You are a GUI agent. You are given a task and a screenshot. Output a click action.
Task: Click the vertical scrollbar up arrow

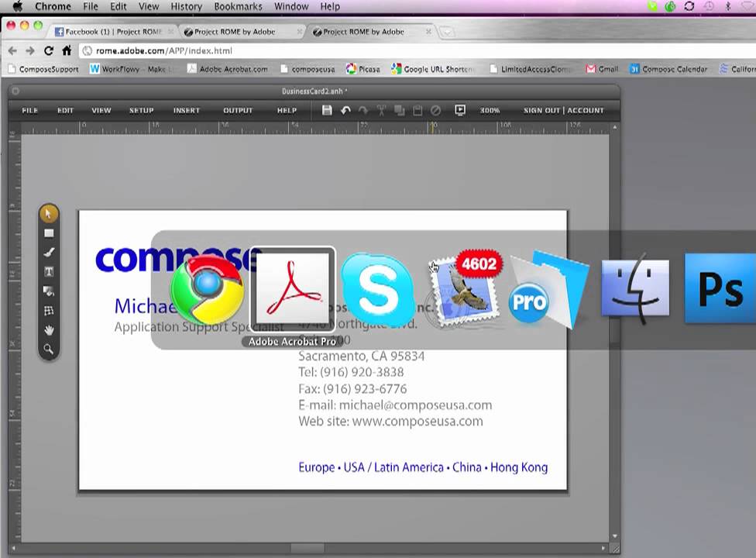[614, 127]
